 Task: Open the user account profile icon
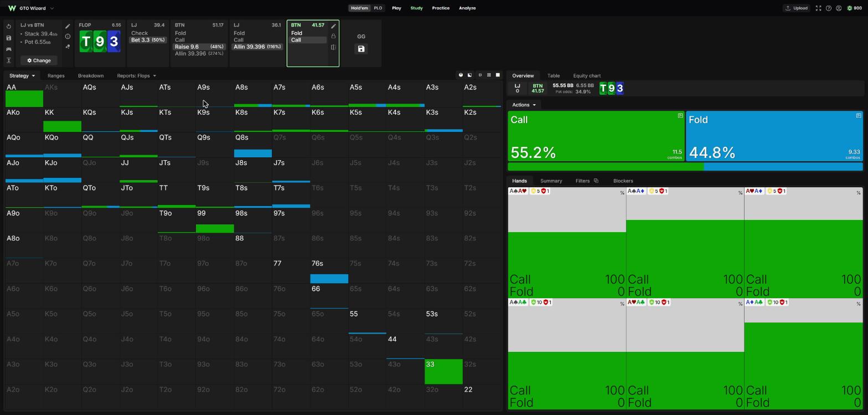tap(839, 8)
